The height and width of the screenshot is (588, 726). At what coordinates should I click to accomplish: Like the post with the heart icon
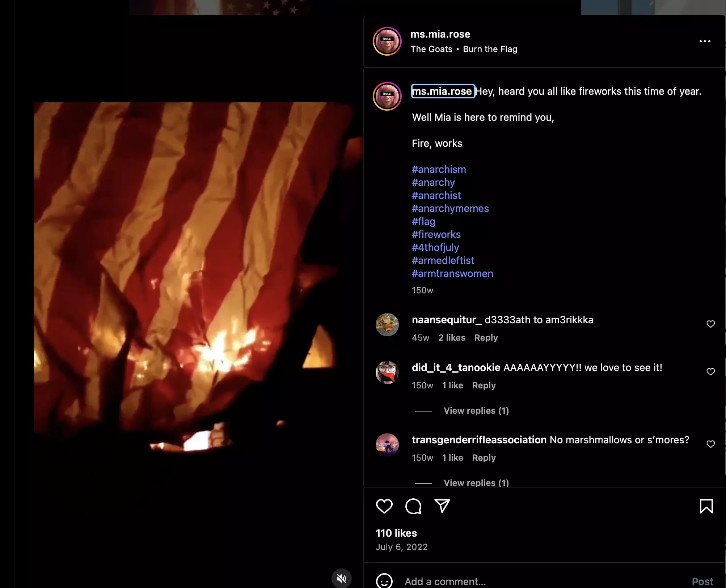click(384, 506)
